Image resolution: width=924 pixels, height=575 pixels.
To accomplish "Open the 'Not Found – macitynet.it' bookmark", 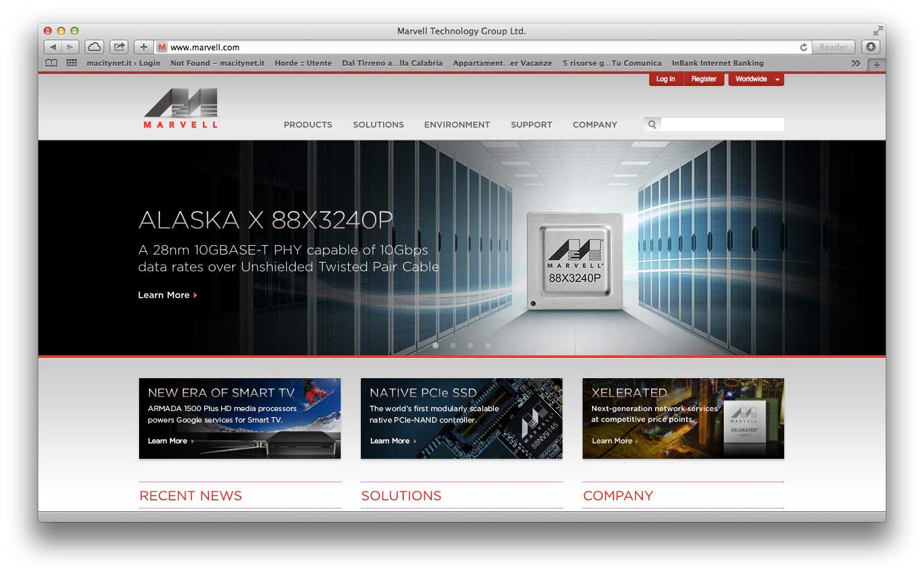I will click(218, 63).
